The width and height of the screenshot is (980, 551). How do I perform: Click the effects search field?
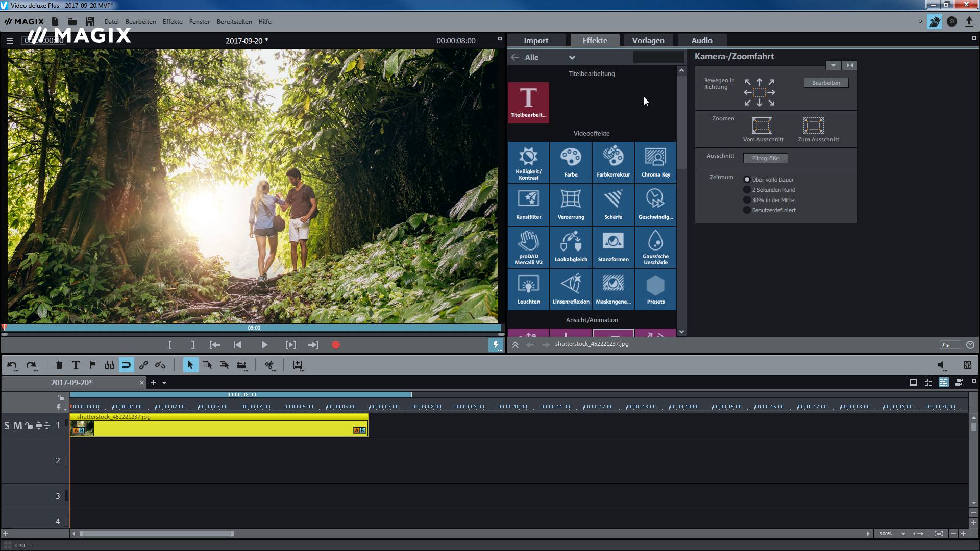coord(658,57)
